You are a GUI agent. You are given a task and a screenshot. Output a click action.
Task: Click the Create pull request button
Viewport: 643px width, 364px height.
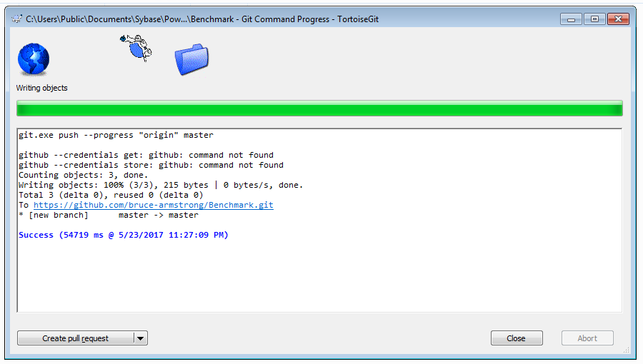(x=76, y=338)
